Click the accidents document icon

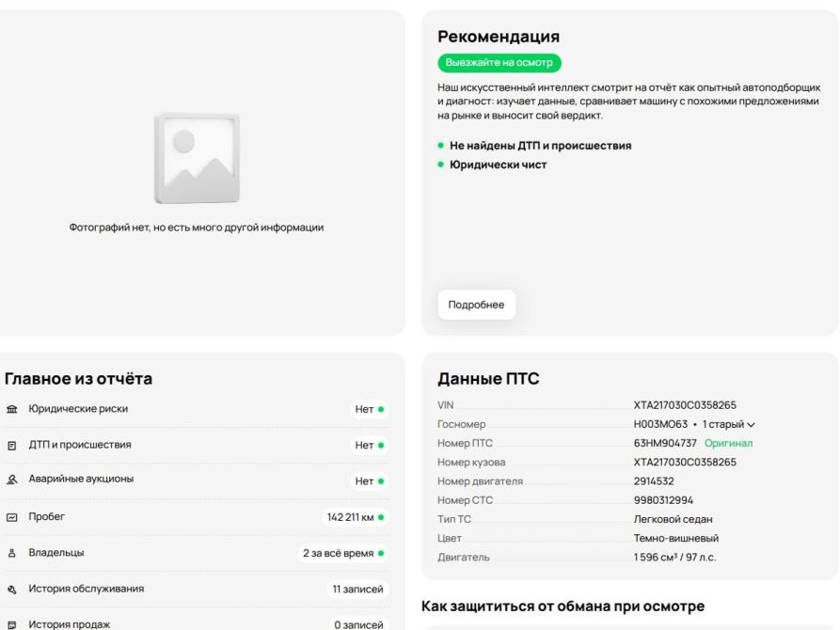(x=12, y=445)
